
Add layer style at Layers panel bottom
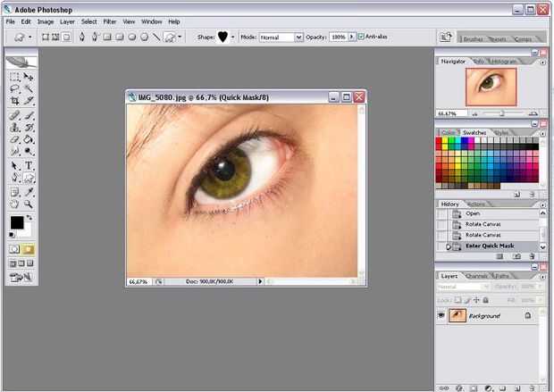(x=459, y=388)
